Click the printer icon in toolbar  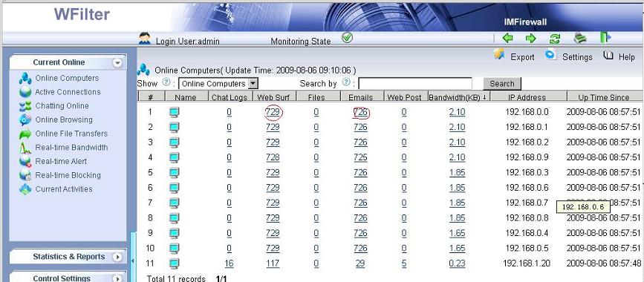point(580,38)
